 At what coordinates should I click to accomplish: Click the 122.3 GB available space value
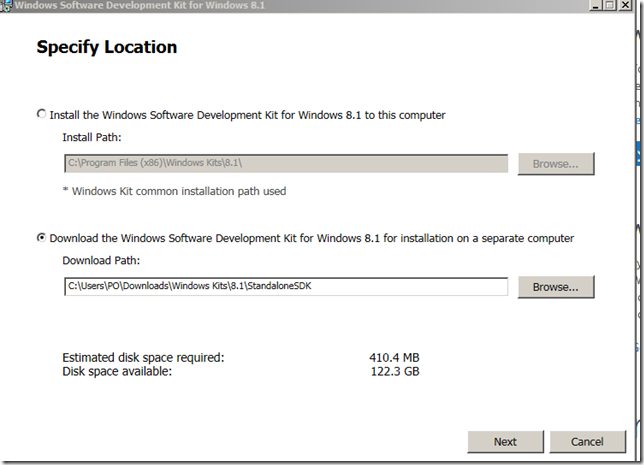pyautogui.click(x=396, y=372)
